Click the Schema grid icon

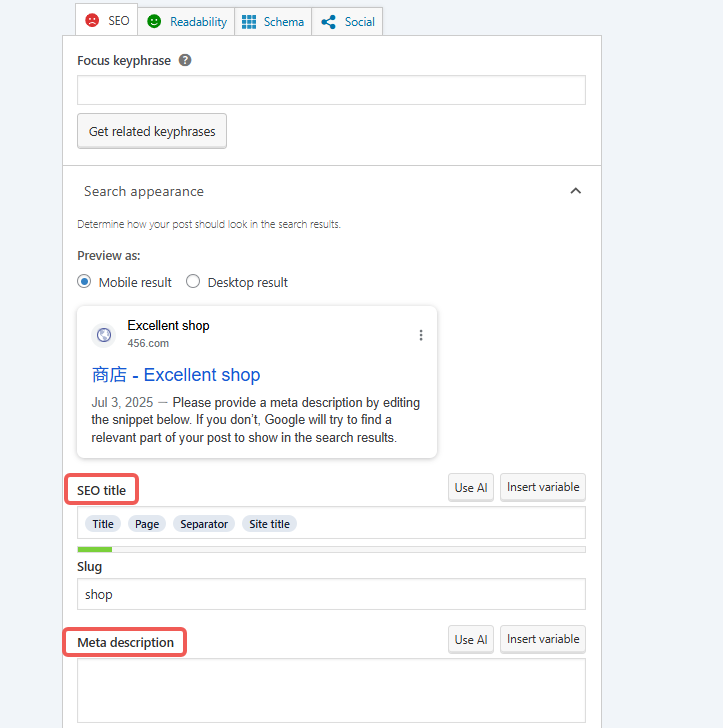[250, 21]
